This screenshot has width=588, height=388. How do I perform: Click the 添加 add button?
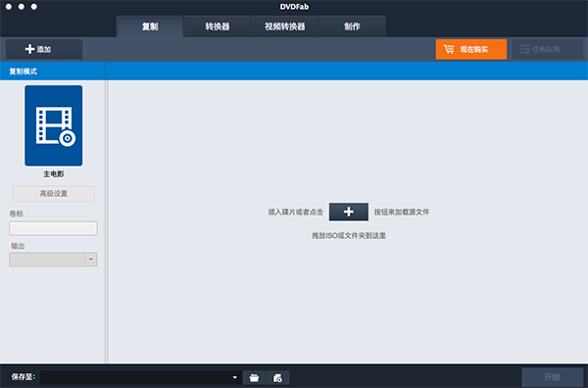tap(44, 49)
